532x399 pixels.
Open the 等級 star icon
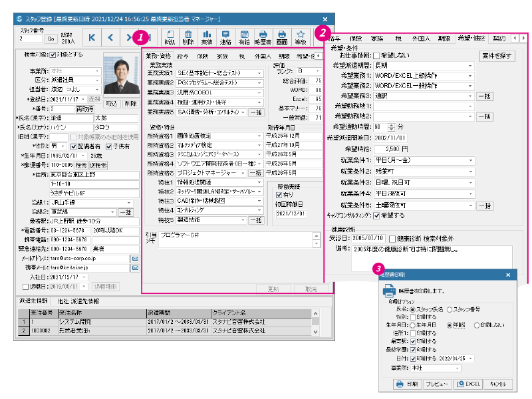tap(301, 37)
